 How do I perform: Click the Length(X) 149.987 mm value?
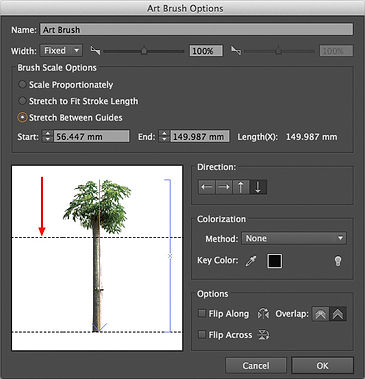[x=311, y=137]
